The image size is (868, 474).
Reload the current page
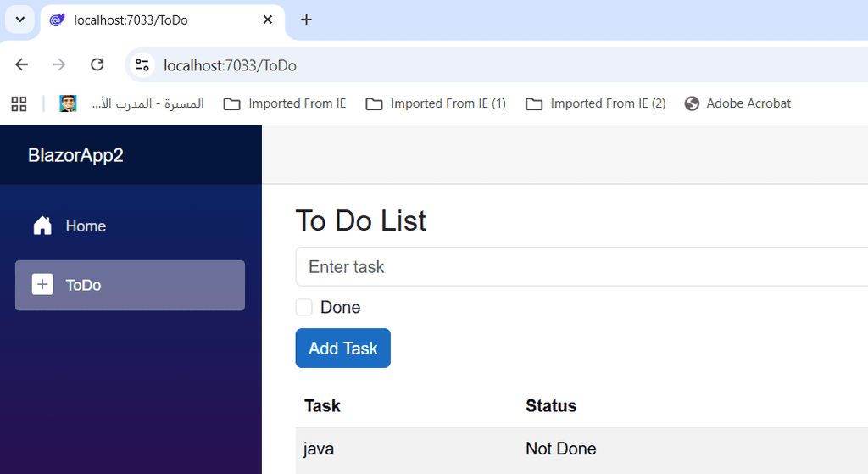tap(97, 64)
